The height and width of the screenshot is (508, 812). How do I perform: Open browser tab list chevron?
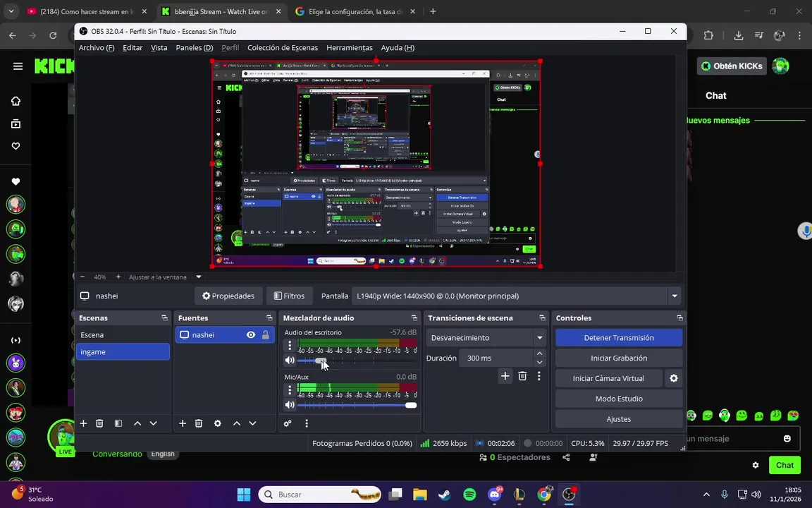(11, 11)
